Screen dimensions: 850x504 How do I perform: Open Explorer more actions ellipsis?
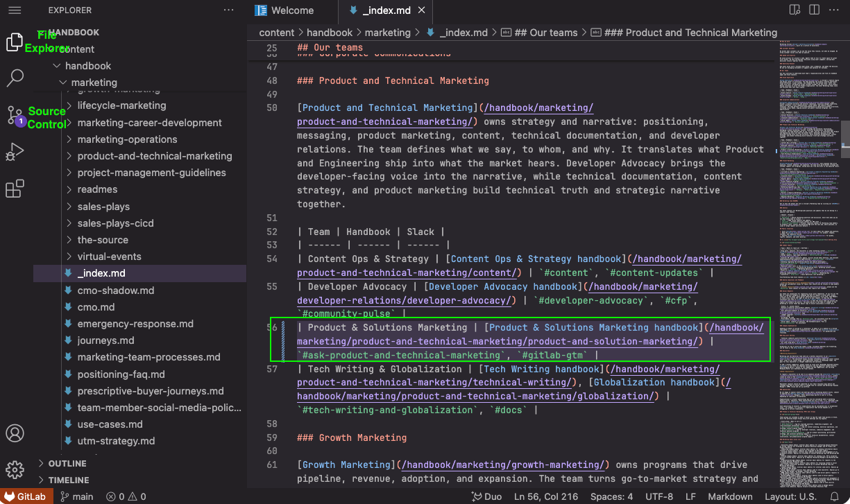228,10
